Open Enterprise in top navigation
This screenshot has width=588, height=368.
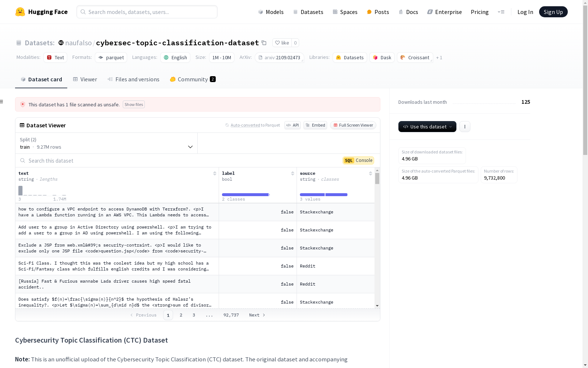(444, 12)
